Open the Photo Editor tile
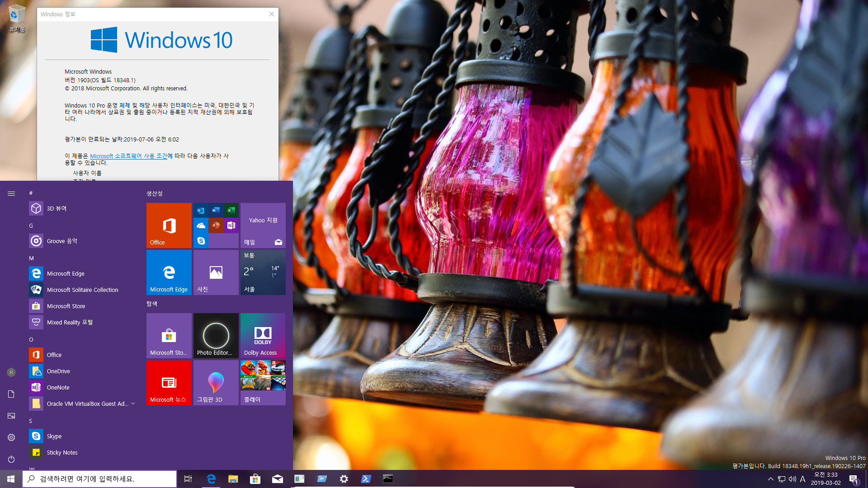The width and height of the screenshot is (868, 488). pos(216,336)
